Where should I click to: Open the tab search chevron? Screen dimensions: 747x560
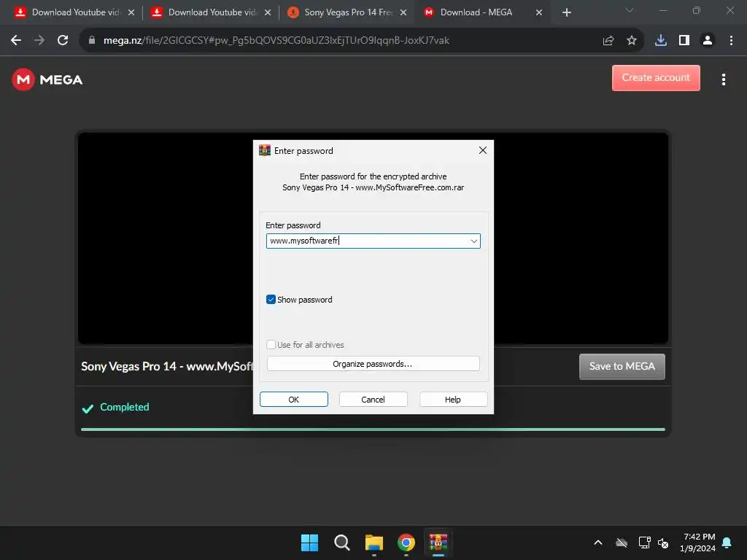(630, 10)
